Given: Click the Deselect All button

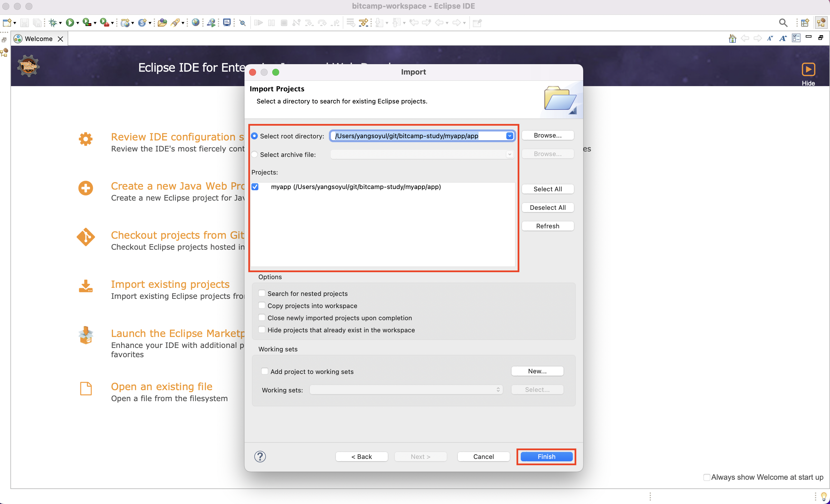Looking at the screenshot, I should coord(547,207).
